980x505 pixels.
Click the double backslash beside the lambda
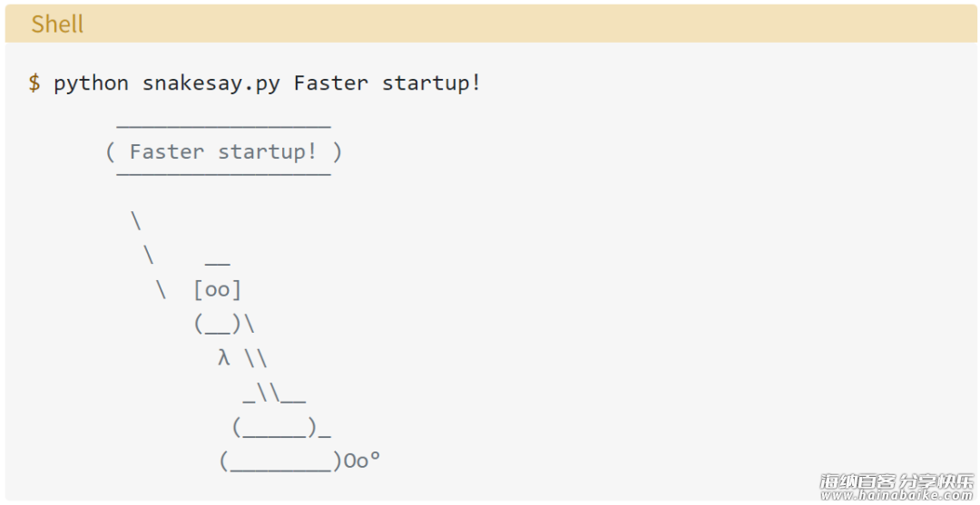pyautogui.click(x=256, y=358)
